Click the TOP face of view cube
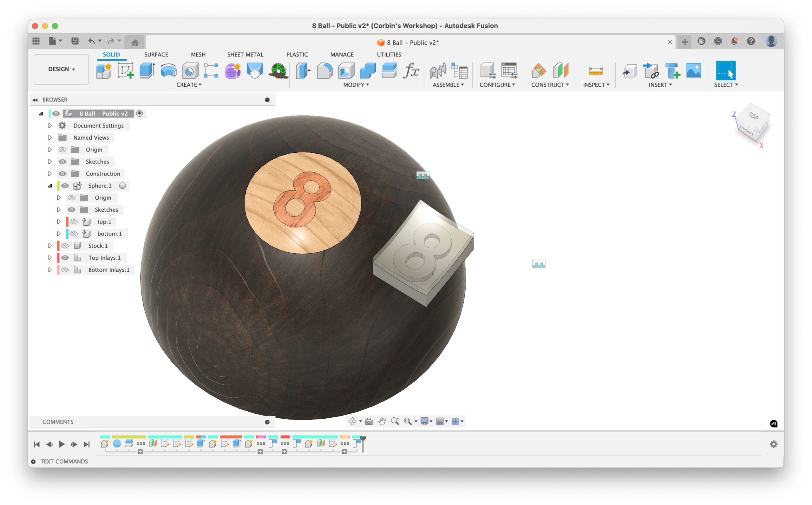Screen dimensions: 812x505 pos(753,116)
